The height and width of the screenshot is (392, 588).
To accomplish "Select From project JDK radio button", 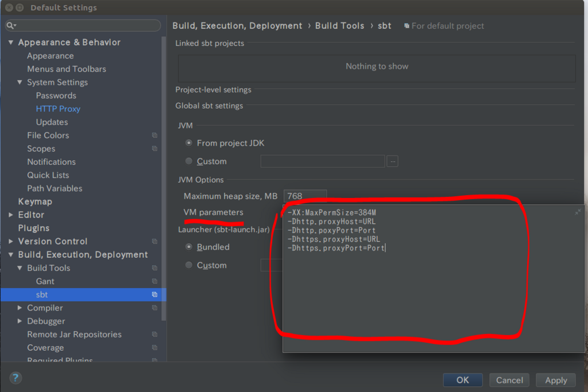I will [189, 143].
